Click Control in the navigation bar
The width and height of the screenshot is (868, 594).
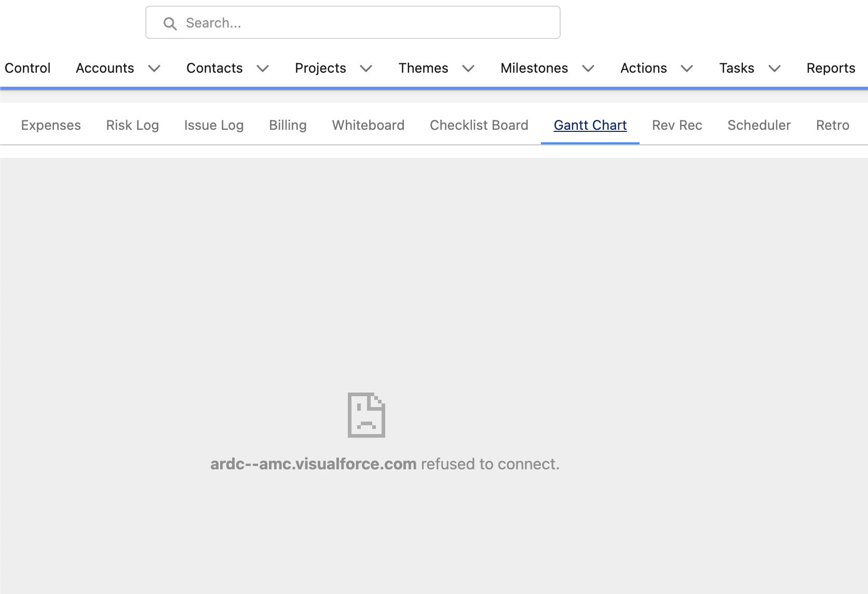coord(28,68)
